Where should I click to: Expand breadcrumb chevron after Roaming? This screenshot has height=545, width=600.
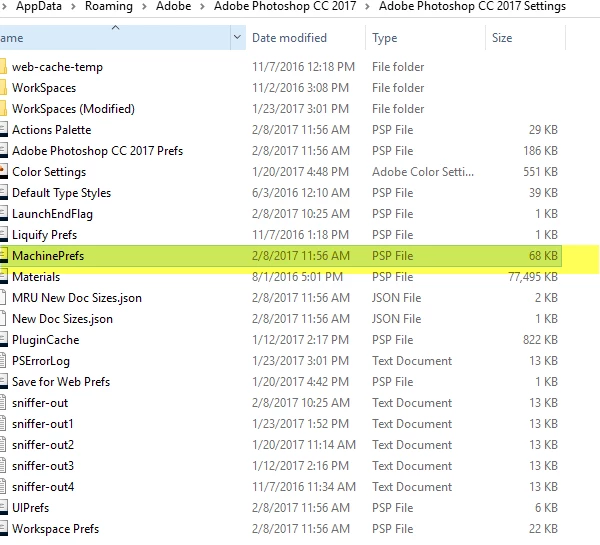click(x=144, y=6)
